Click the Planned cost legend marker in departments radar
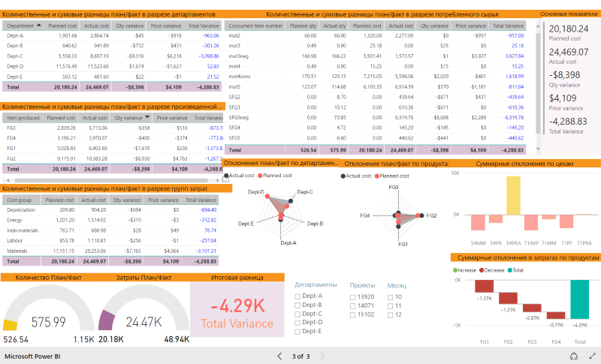The height and width of the screenshot is (364, 601). click(261, 176)
